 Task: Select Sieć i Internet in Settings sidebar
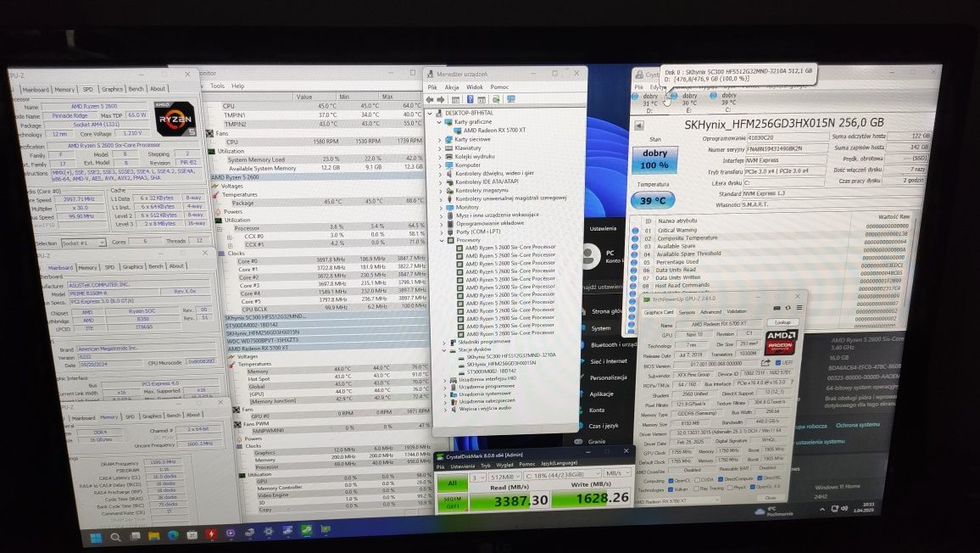coord(608,361)
